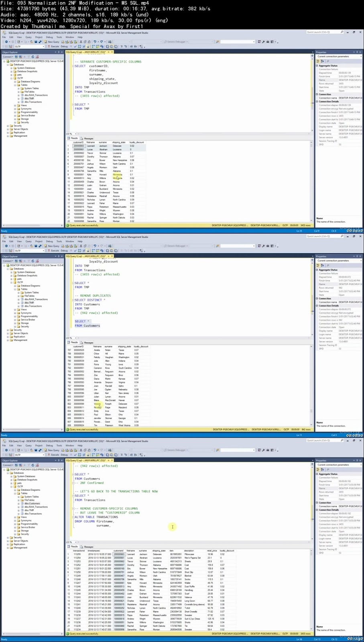Screen dimensions: 364x642
Task: Click the Categorized icon in the top screenshot's Properties panel
Action: tap(318, 61)
